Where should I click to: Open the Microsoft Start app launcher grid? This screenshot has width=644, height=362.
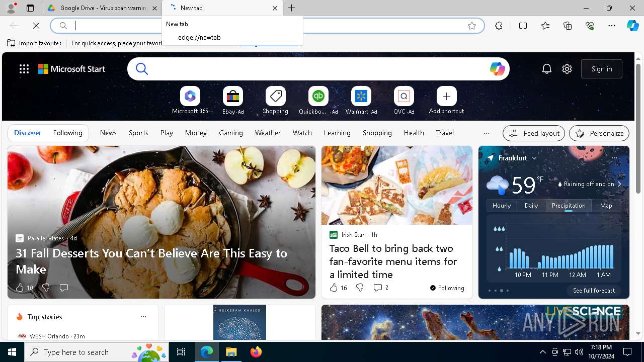(24, 69)
